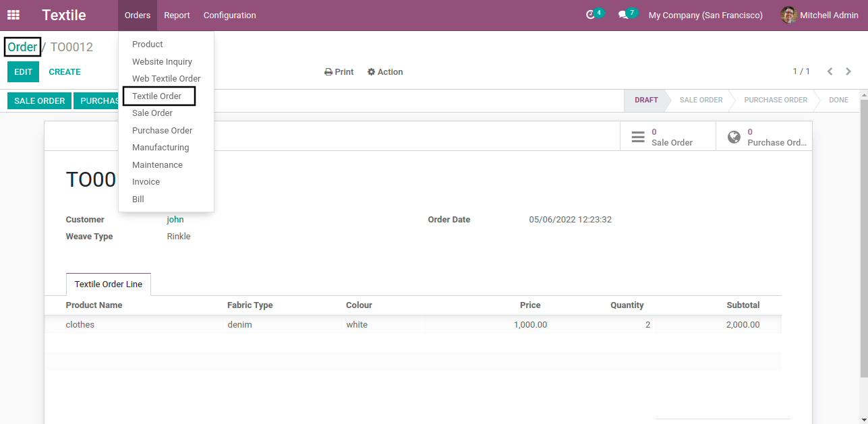Select the PURCHASE ORDER status stage

[x=776, y=100]
